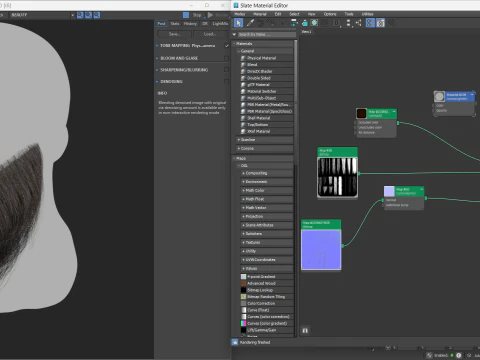Open the Material menu
Viewport: 480px width, 360px height.
pos(260,14)
